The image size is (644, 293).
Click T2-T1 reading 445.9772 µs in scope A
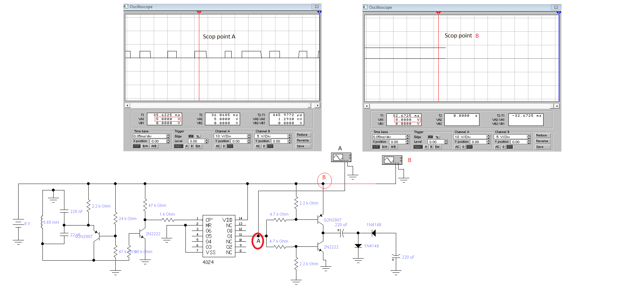(x=287, y=115)
